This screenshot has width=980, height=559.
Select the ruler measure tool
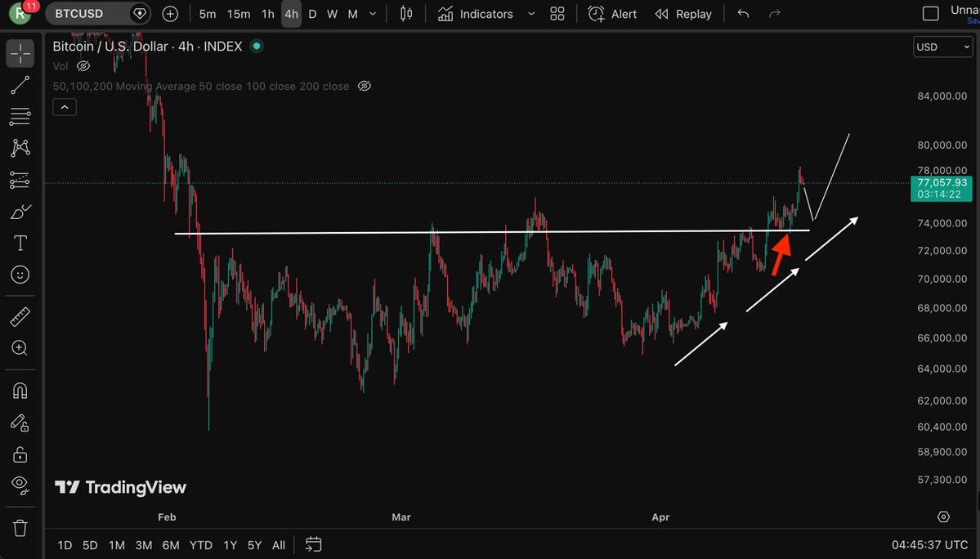[x=20, y=316]
